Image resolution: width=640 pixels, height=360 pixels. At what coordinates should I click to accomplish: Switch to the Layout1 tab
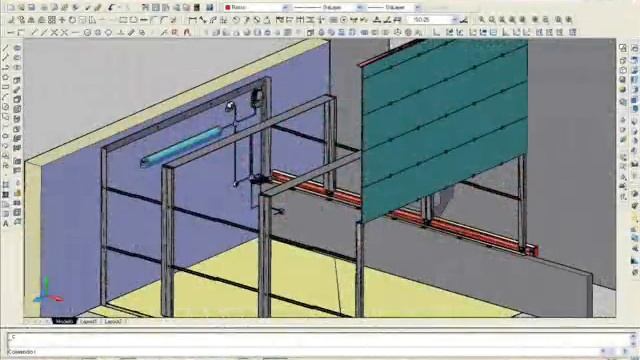click(x=89, y=322)
